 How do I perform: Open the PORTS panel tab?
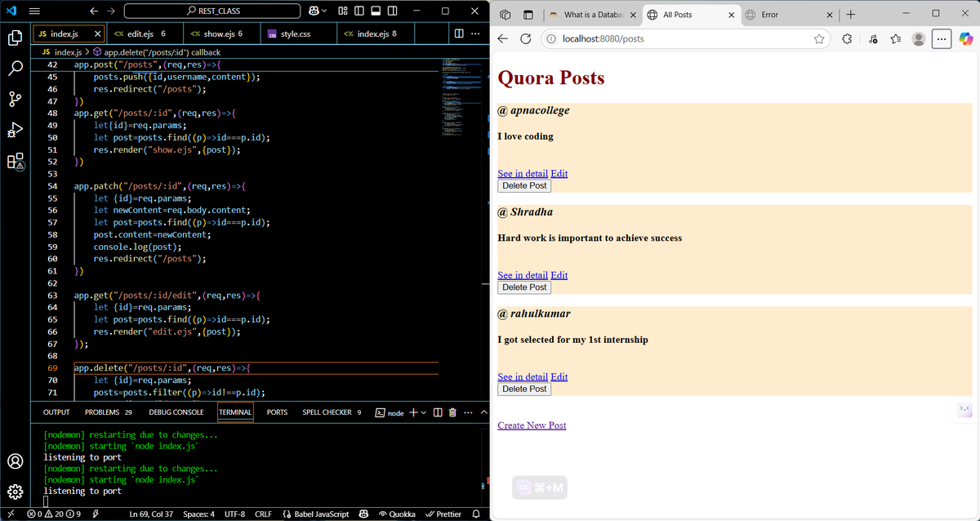click(277, 412)
